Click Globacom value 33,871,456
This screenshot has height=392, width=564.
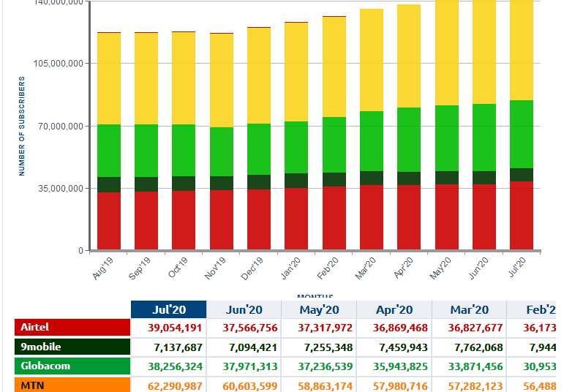475,366
